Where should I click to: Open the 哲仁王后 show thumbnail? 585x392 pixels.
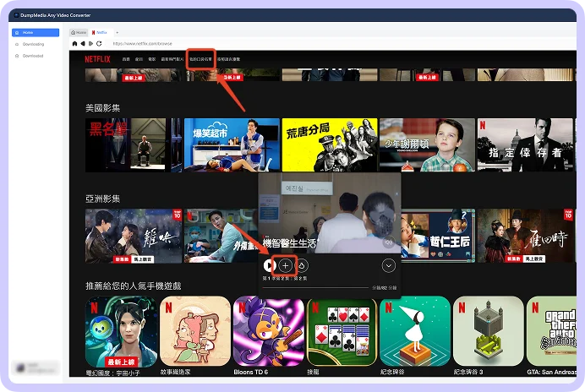[438, 236]
